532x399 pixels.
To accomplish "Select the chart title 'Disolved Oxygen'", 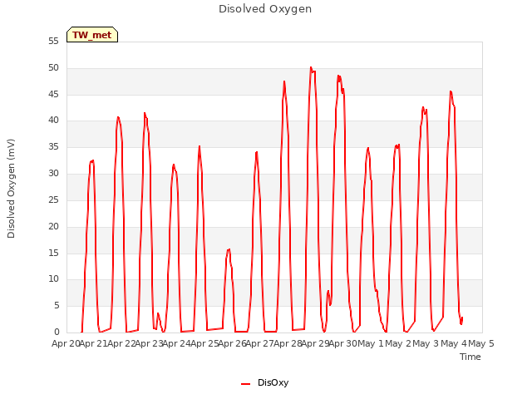I will point(265,9).
